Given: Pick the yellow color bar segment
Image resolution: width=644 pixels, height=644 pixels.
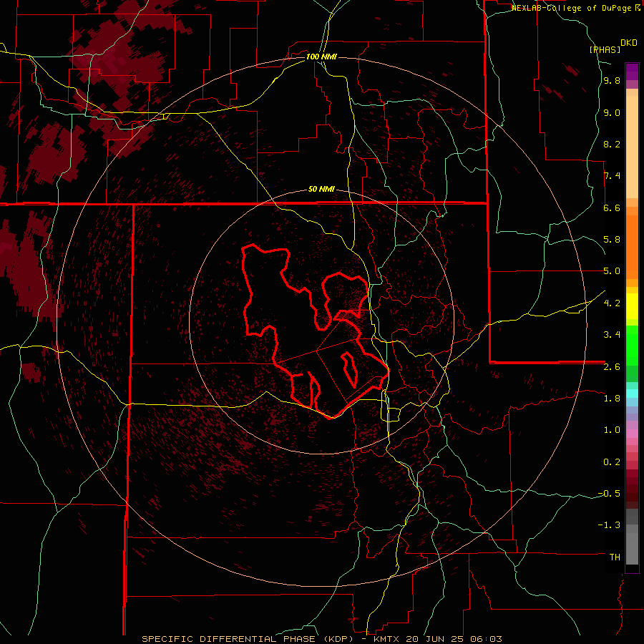Looking at the screenshot, I should 632,306.
